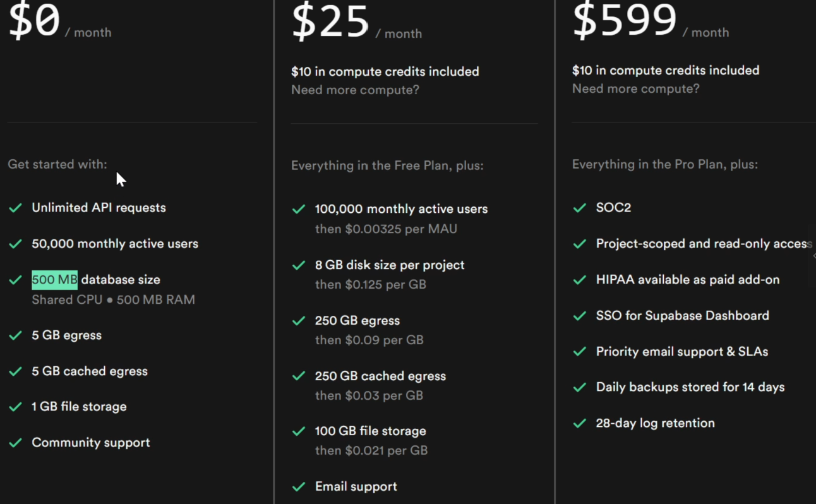Click checkmark next to SOC2 feature
This screenshot has height=504, width=816.
[x=579, y=208]
